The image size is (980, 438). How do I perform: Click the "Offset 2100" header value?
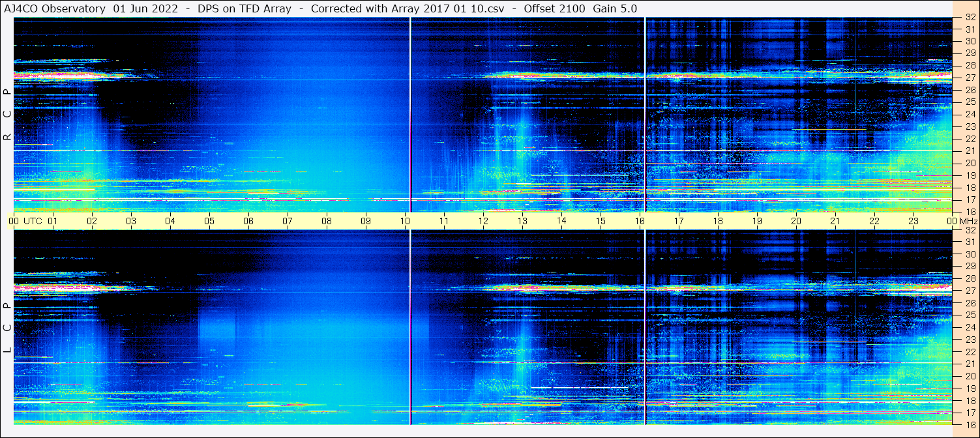[554, 8]
